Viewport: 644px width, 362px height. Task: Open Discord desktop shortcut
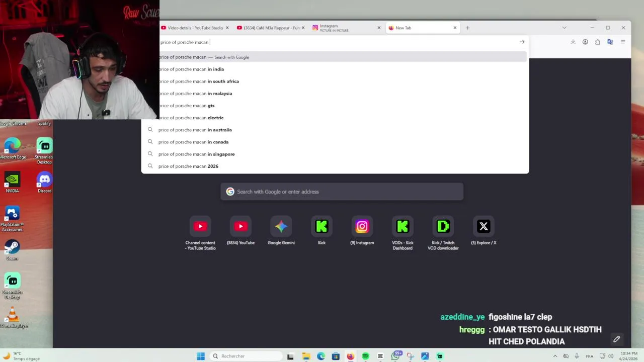tap(44, 183)
